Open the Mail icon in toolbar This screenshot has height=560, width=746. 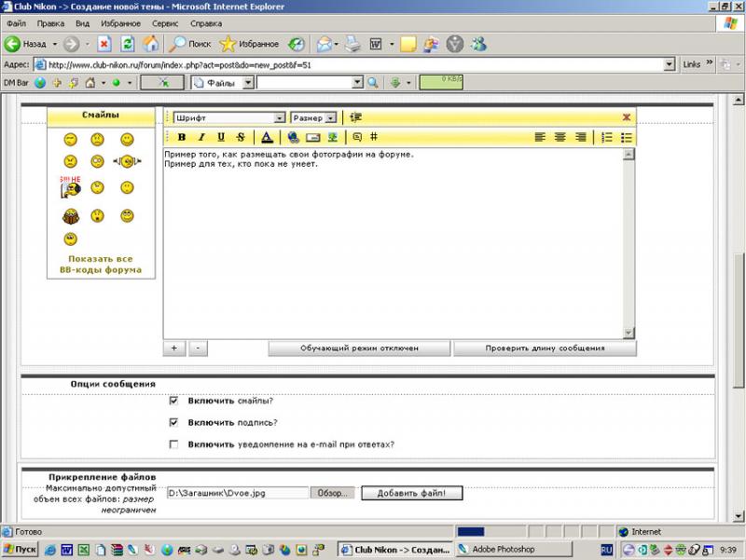click(x=325, y=44)
